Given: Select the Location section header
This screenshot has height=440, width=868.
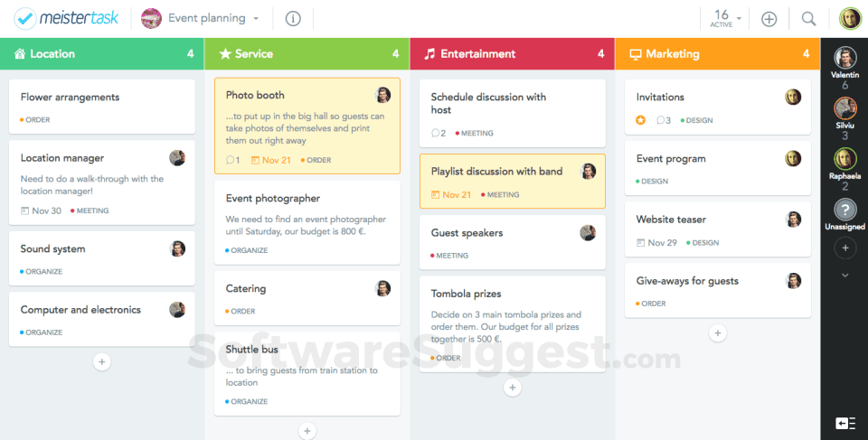Looking at the screenshot, I should click(x=102, y=53).
